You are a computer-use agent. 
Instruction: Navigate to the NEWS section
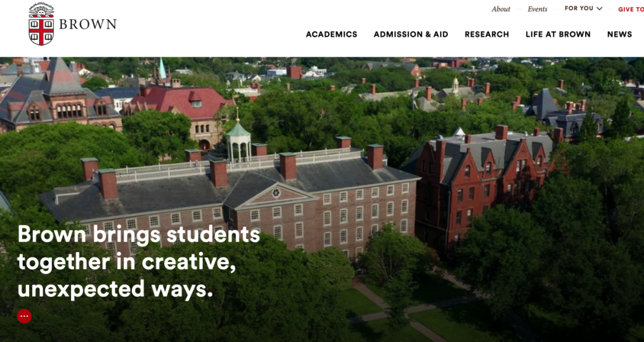[x=620, y=35]
